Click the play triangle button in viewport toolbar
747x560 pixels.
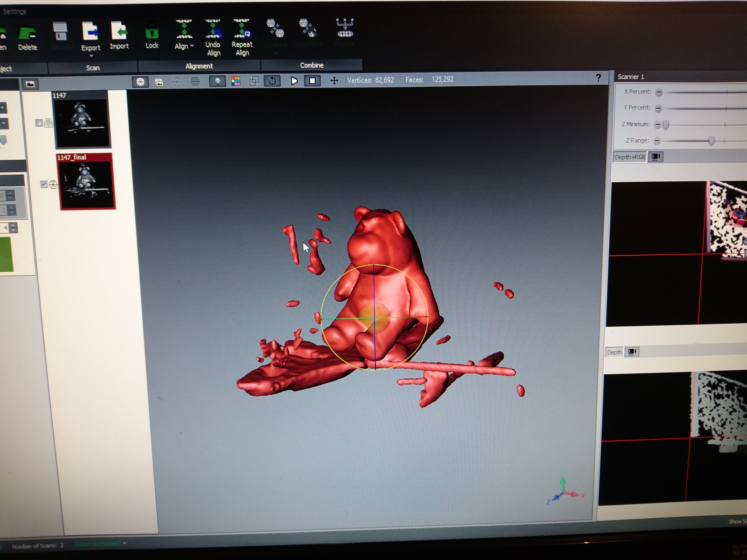(x=294, y=81)
